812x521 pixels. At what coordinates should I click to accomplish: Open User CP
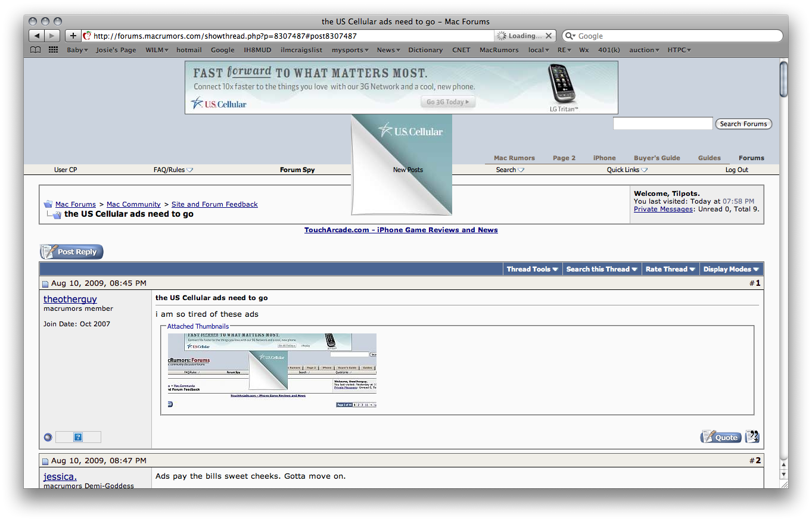point(66,170)
